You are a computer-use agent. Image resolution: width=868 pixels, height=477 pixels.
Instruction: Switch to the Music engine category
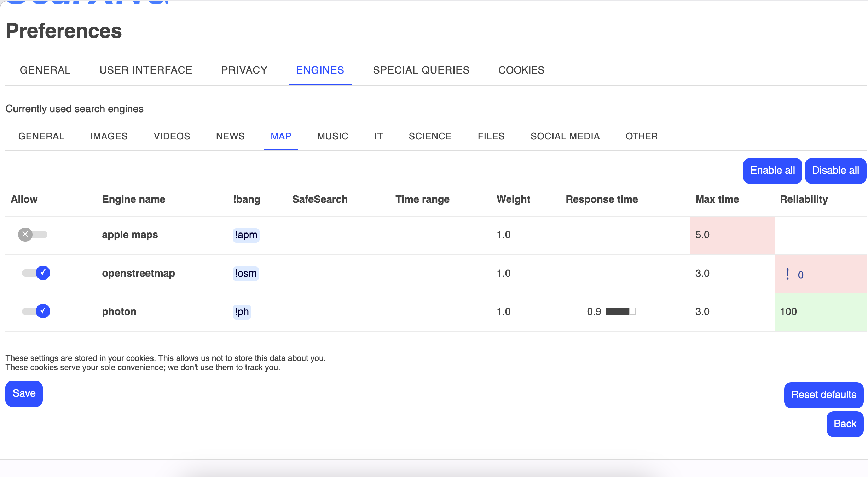click(x=333, y=136)
